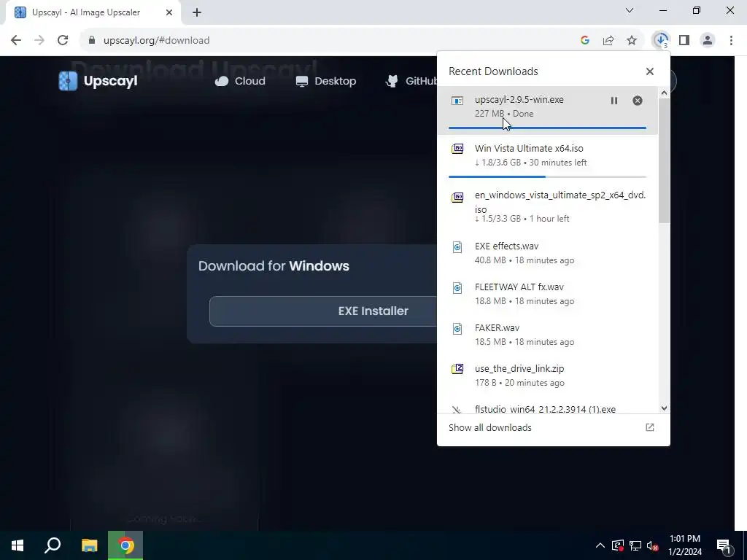Open the tab search chevron
747x560 pixels.
click(630, 10)
